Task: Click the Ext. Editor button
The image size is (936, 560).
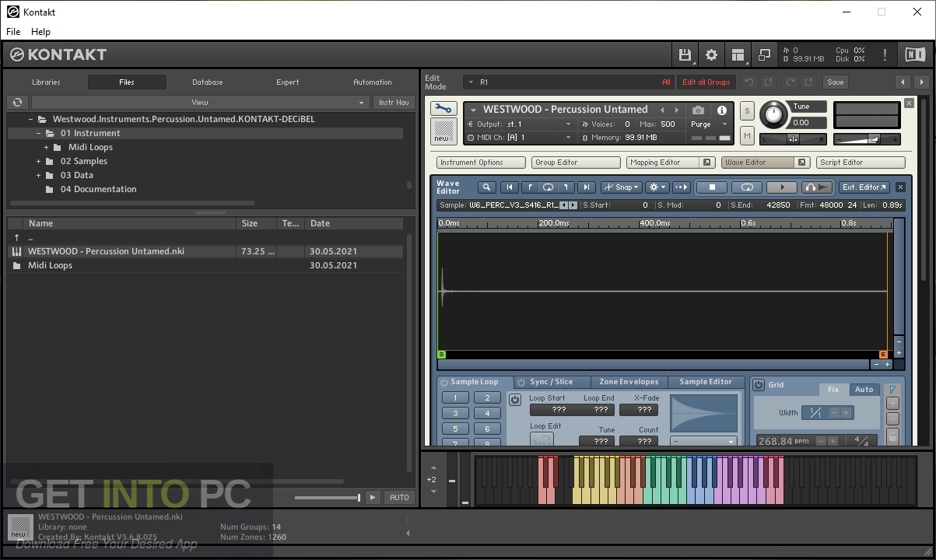Action: click(x=864, y=187)
